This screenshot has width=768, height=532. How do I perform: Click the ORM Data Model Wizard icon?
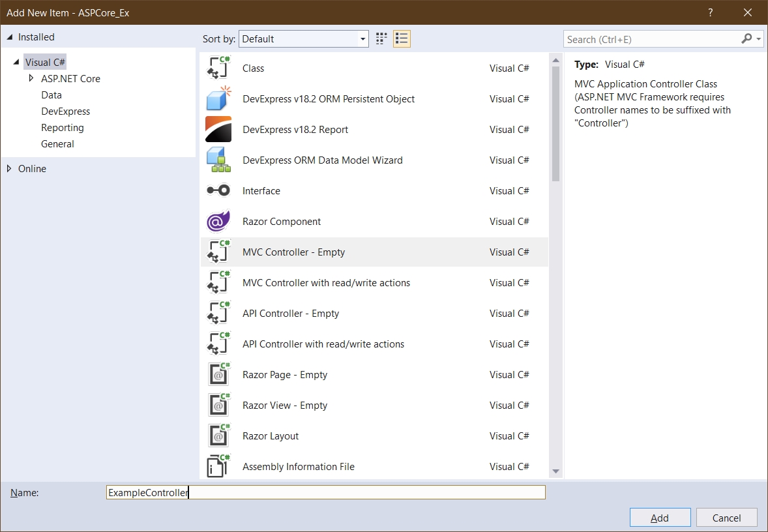(x=218, y=160)
